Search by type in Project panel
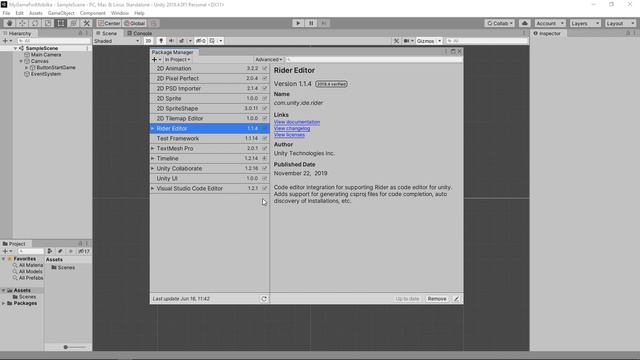Image resolution: width=640 pixels, height=360 pixels. (50, 251)
